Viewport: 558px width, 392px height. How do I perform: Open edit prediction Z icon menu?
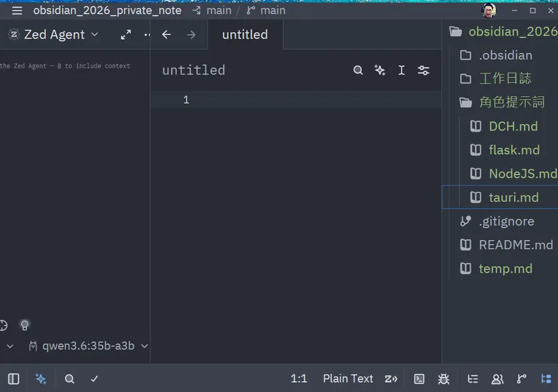[391, 379]
